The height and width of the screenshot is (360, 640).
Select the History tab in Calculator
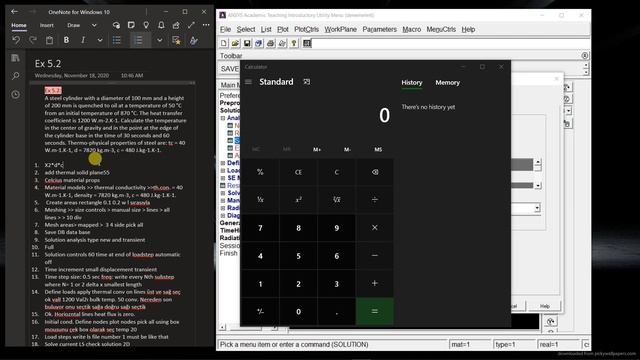click(411, 82)
